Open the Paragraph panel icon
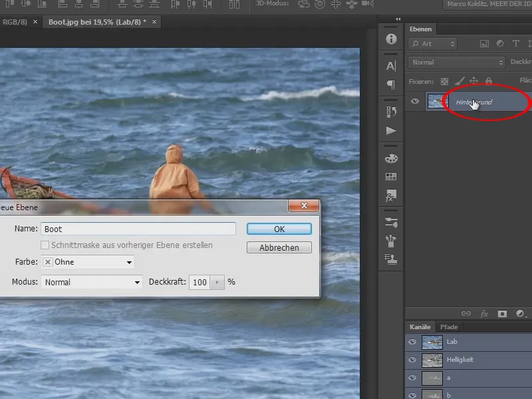532x399 pixels. 391,84
